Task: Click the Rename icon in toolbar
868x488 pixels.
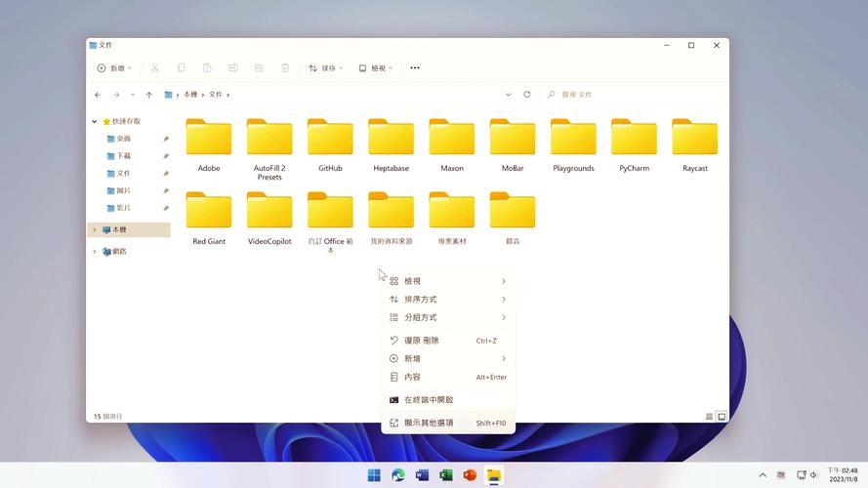Action: click(x=233, y=68)
